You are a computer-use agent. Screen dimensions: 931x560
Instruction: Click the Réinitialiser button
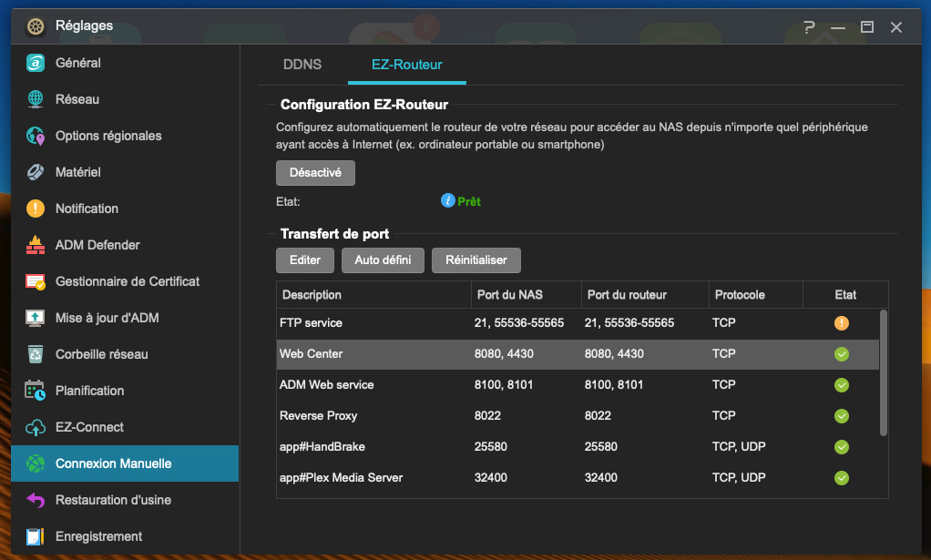[x=476, y=260]
